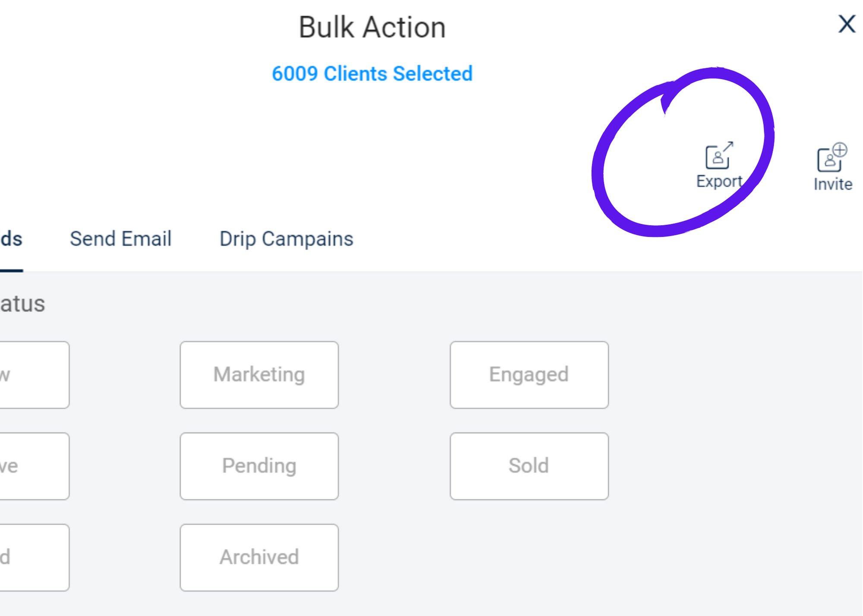The image size is (863, 616).
Task: Click the cut-off 'atus' section heading
Action: click(x=22, y=304)
